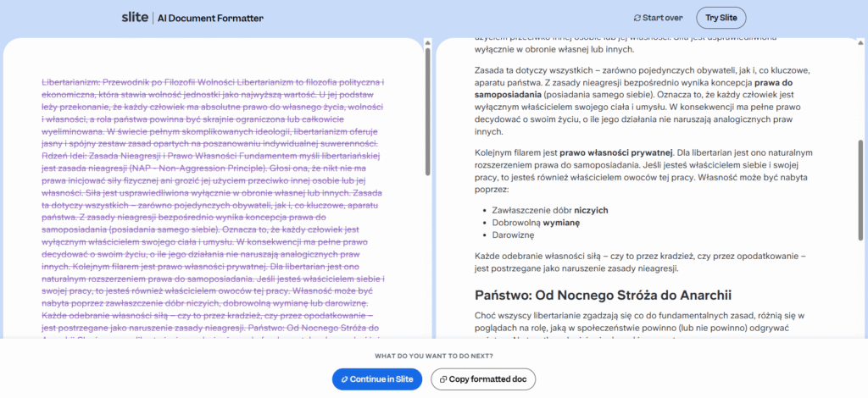The width and height of the screenshot is (868, 398).
Task: Click the Copy formatted doc button
Action: [483, 379]
